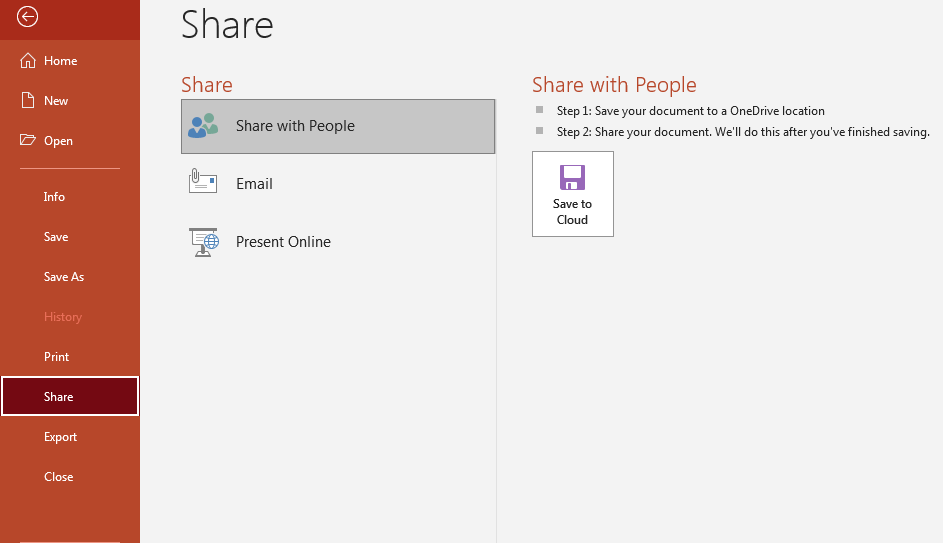Click the New blank page icon
Image resolution: width=943 pixels, height=543 pixels.
28,101
